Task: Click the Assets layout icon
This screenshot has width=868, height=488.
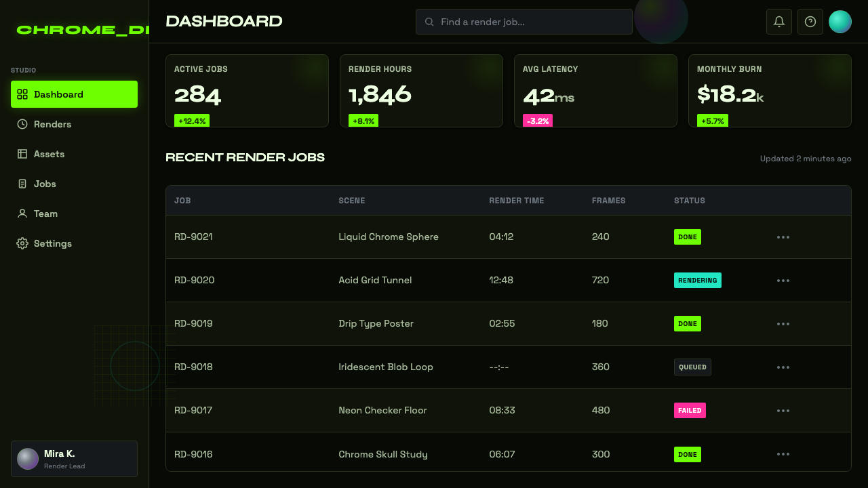Action: point(22,154)
